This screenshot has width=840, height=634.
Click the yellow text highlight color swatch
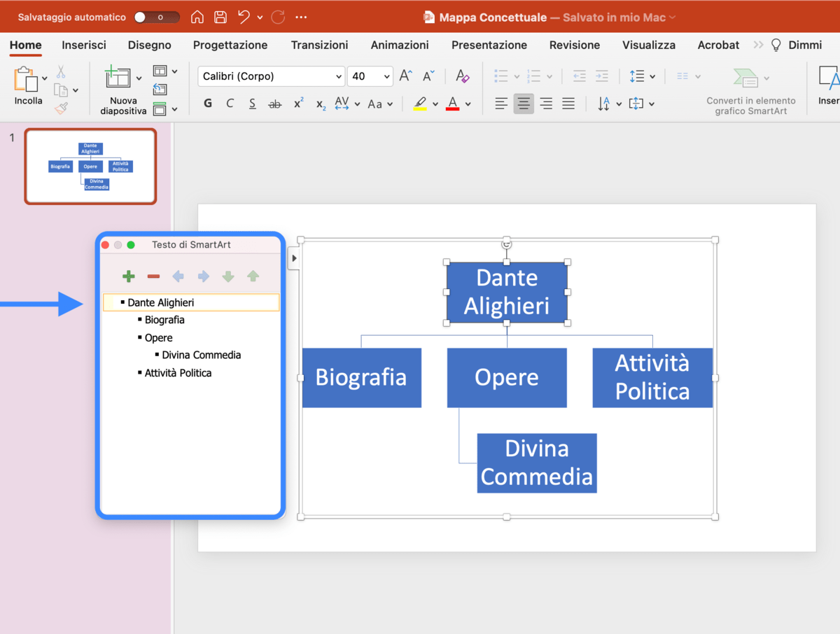420,104
